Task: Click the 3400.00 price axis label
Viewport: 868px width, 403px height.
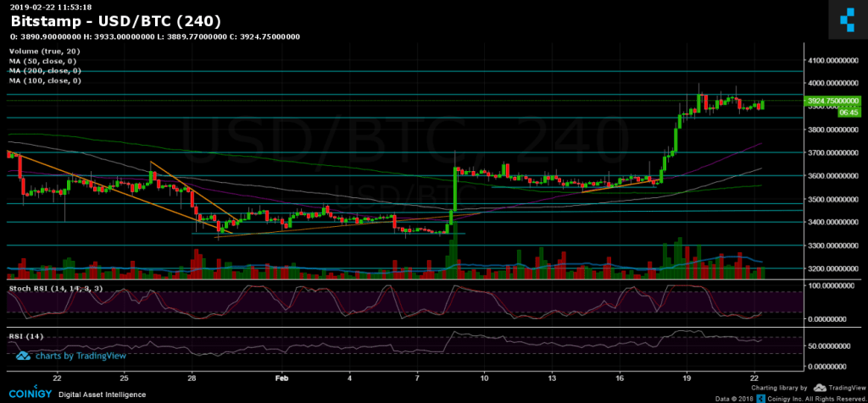Action: [x=833, y=223]
